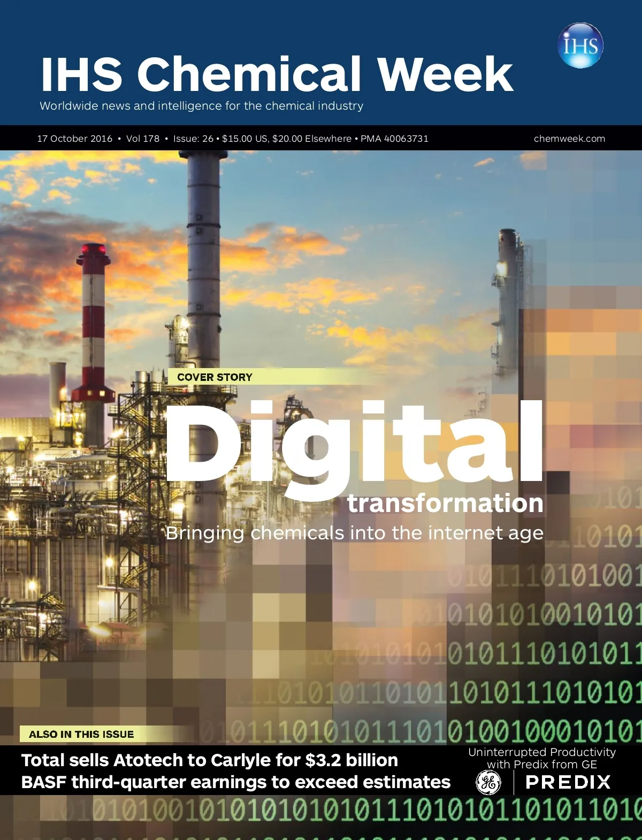Click the GE monogram logo
The width and height of the screenshot is (642, 840).
488,782
